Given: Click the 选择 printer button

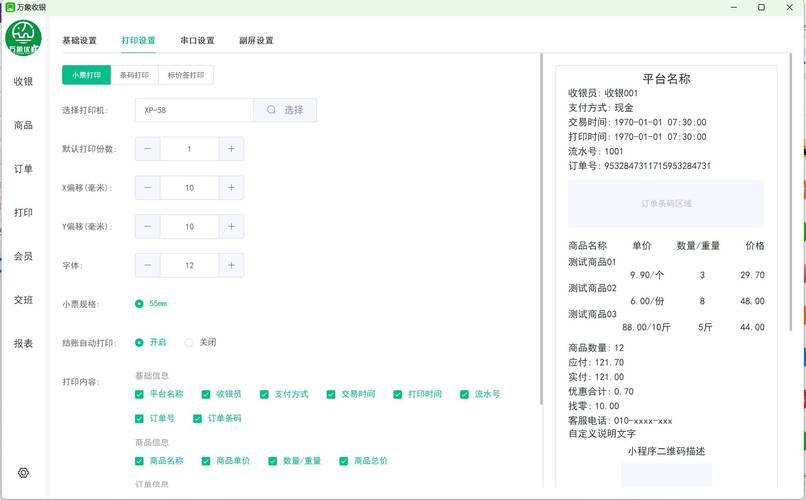Looking at the screenshot, I should coord(285,110).
